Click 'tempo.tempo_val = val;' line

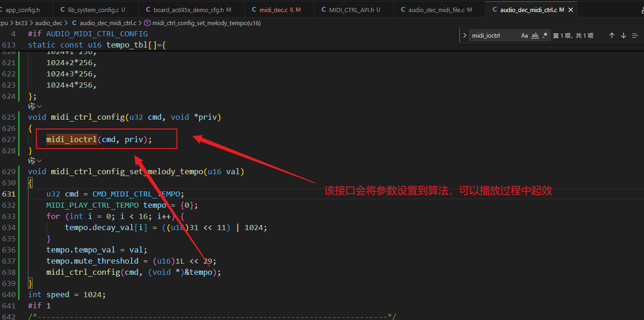[x=97, y=250]
